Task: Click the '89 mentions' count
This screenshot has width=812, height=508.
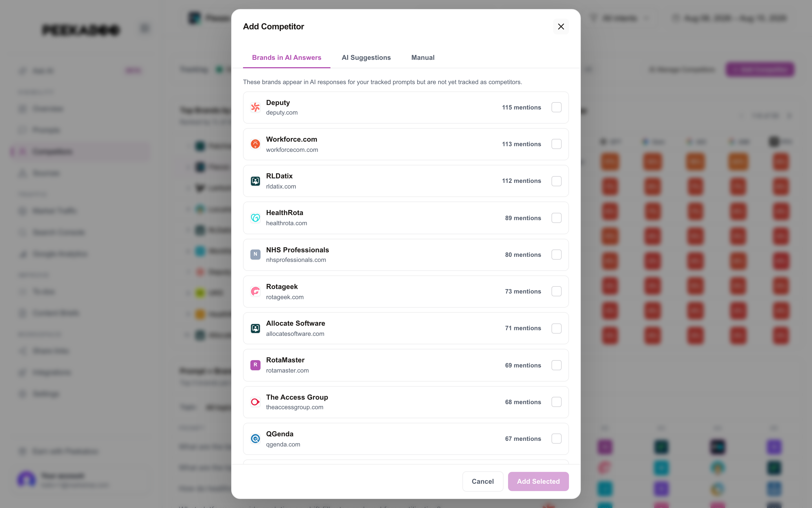Action: (x=523, y=218)
